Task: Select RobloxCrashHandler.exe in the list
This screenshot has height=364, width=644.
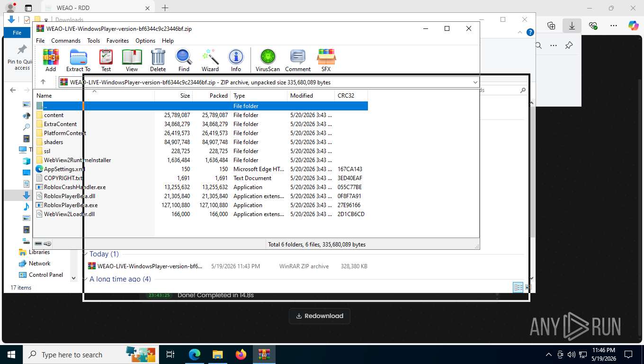Action: click(x=201, y=187)
